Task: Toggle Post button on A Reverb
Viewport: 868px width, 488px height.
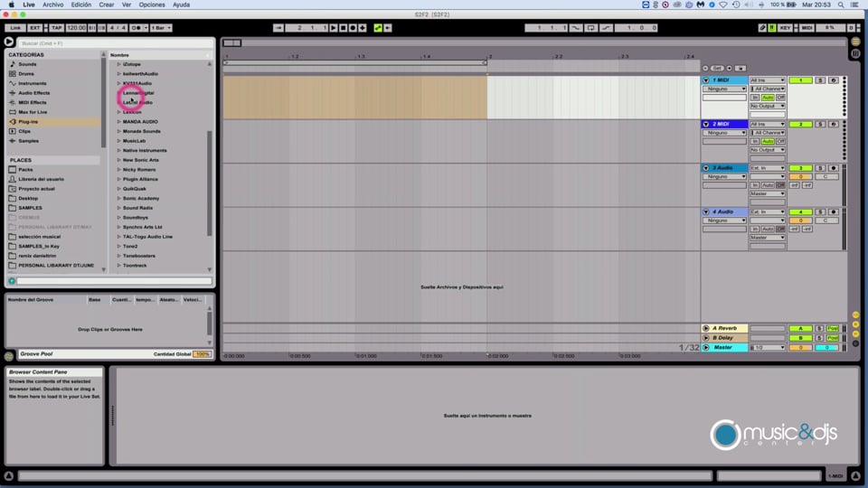Action: pyautogui.click(x=833, y=328)
